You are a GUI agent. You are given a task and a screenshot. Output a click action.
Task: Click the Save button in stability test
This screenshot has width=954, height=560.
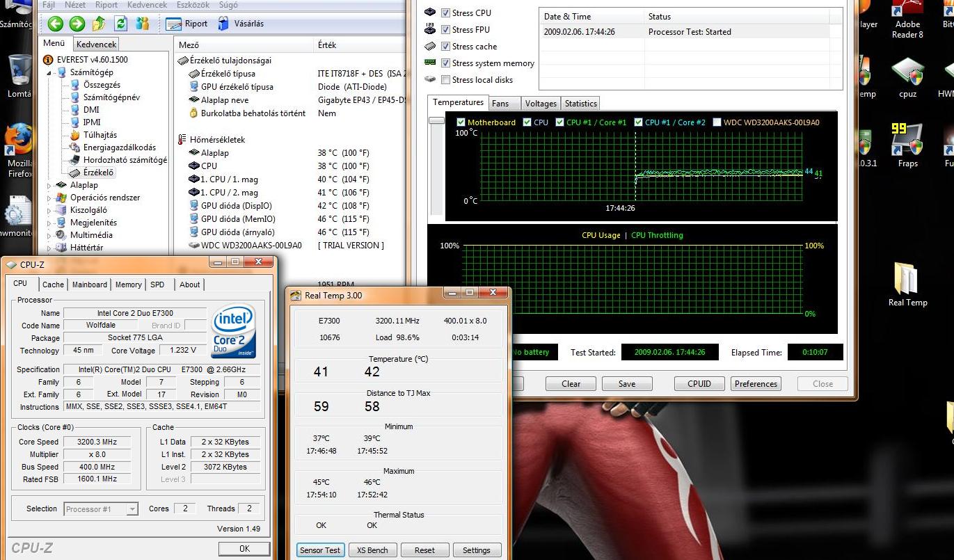coord(627,383)
